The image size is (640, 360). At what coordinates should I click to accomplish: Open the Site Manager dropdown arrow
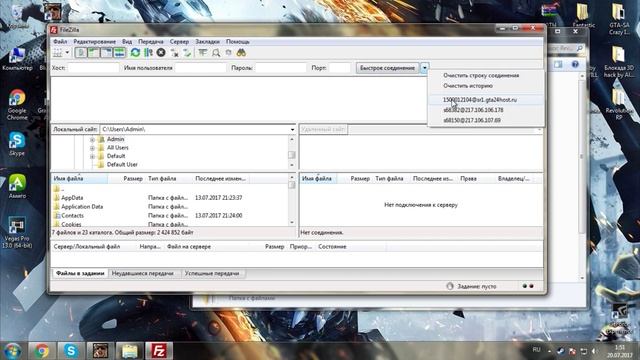coord(67,53)
